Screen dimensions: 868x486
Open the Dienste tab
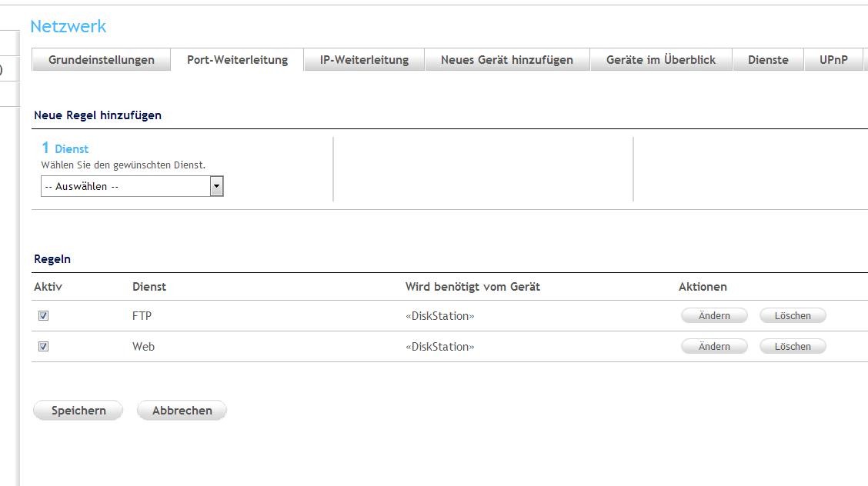coord(767,60)
